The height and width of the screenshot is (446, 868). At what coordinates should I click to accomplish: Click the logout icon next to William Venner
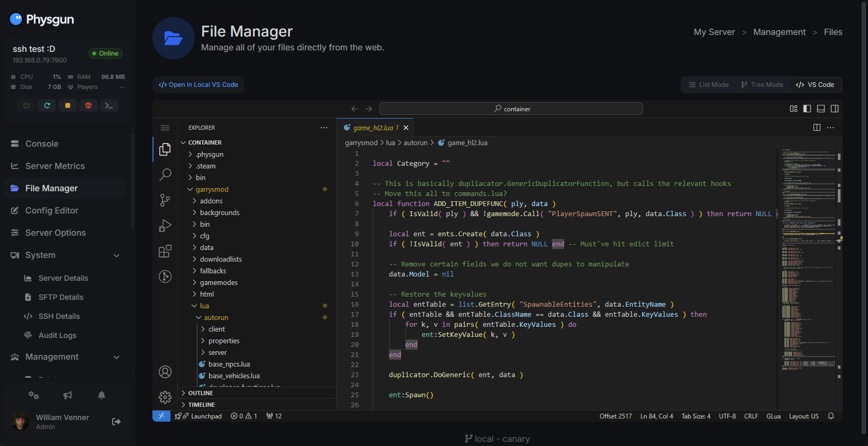tap(116, 422)
